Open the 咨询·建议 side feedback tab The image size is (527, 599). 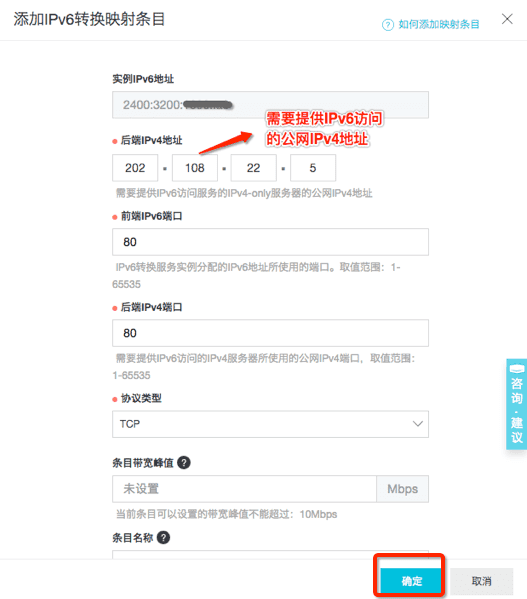click(x=517, y=404)
